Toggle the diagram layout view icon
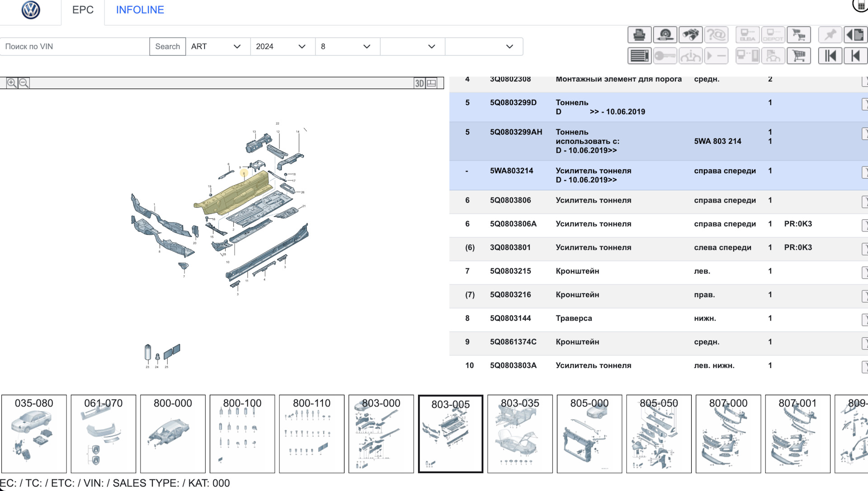The width and height of the screenshot is (868, 491). point(432,83)
